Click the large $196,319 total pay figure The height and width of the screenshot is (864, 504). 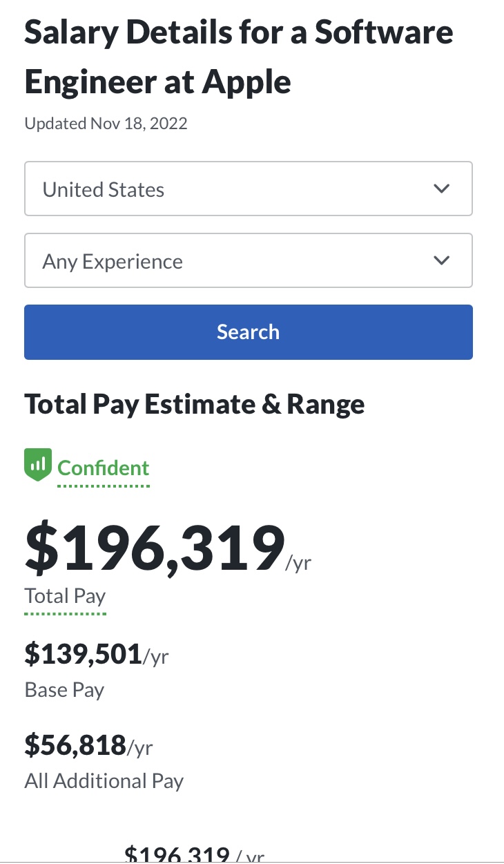coord(155,549)
